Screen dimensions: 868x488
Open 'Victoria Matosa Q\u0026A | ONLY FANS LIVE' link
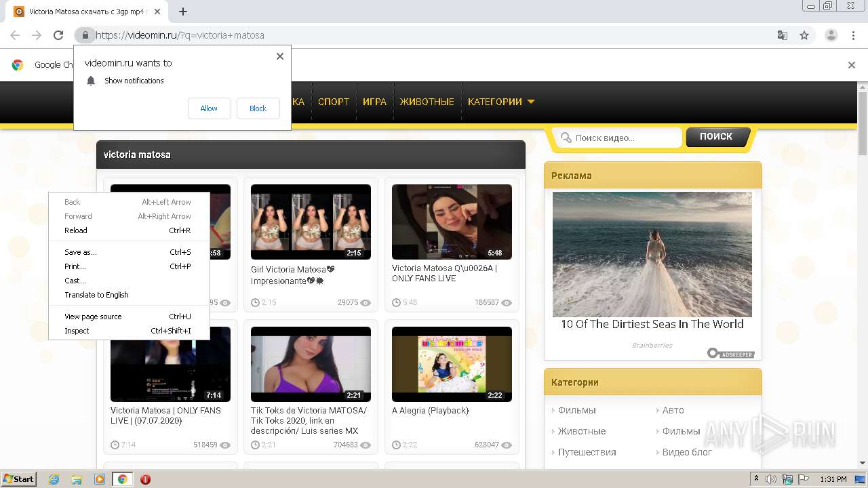(x=444, y=273)
